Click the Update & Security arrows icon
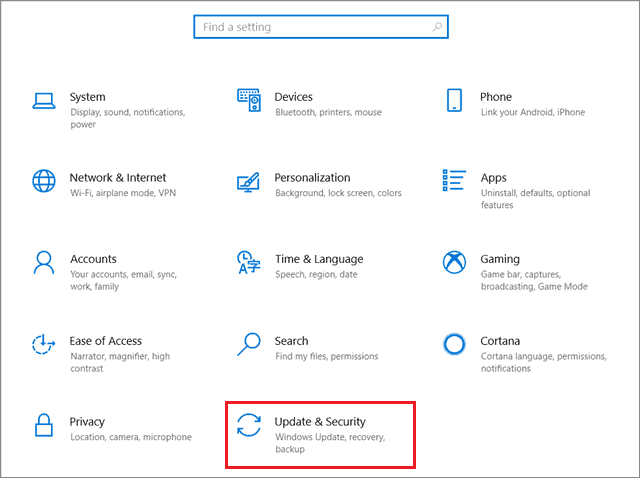 click(x=249, y=425)
